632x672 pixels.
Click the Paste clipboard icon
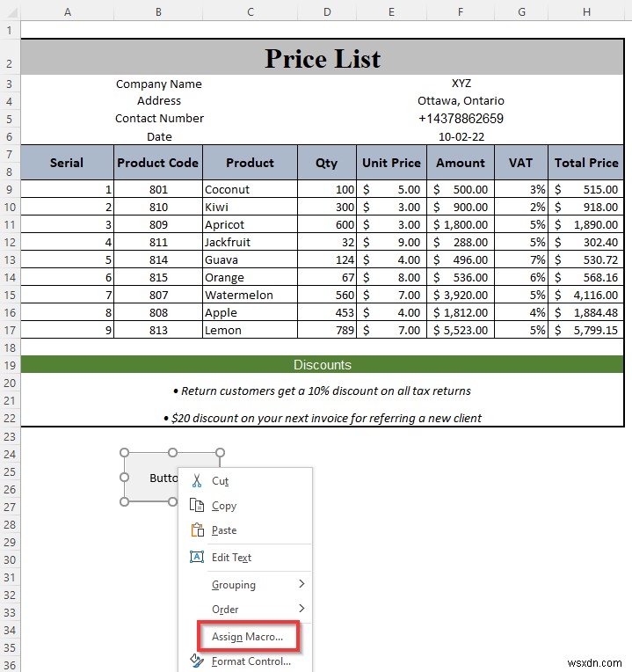click(x=197, y=530)
